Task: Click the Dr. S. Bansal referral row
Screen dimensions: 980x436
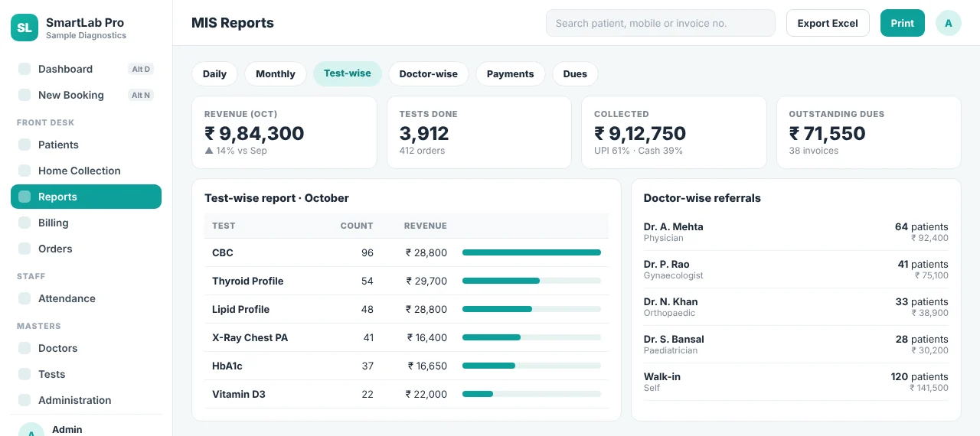Action: [x=796, y=344]
